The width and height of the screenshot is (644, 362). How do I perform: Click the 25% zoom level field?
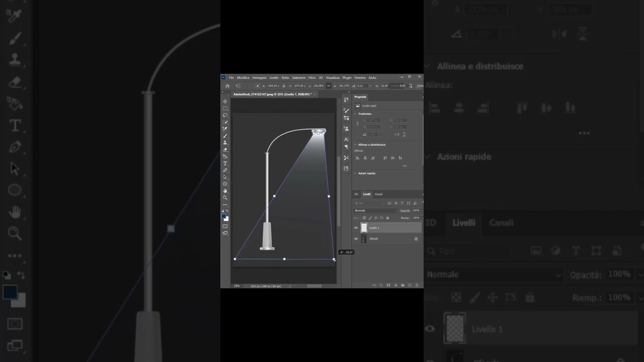click(236, 286)
